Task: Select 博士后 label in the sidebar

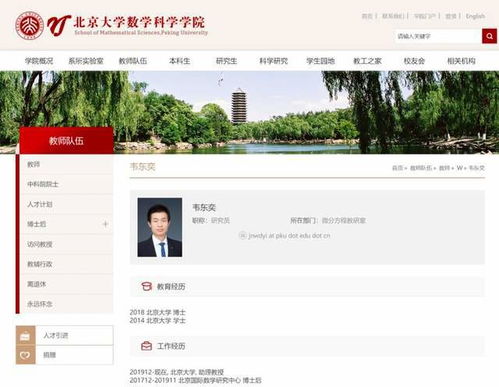Action: [37, 224]
